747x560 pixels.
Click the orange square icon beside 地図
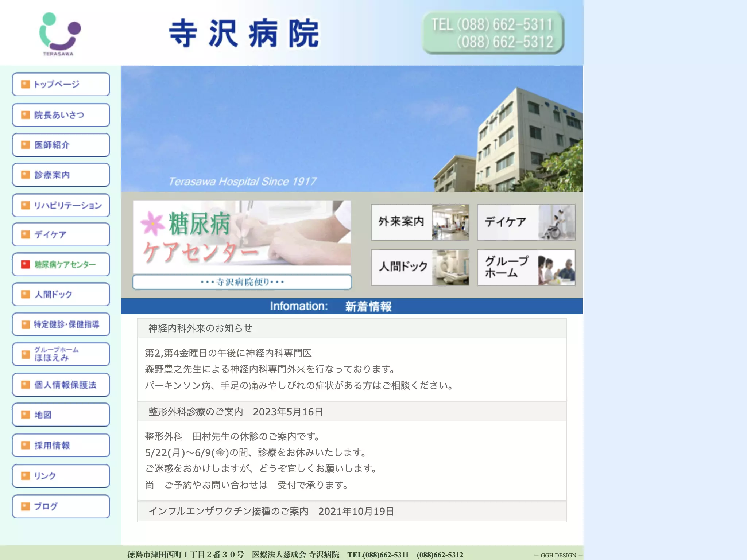[x=25, y=415]
